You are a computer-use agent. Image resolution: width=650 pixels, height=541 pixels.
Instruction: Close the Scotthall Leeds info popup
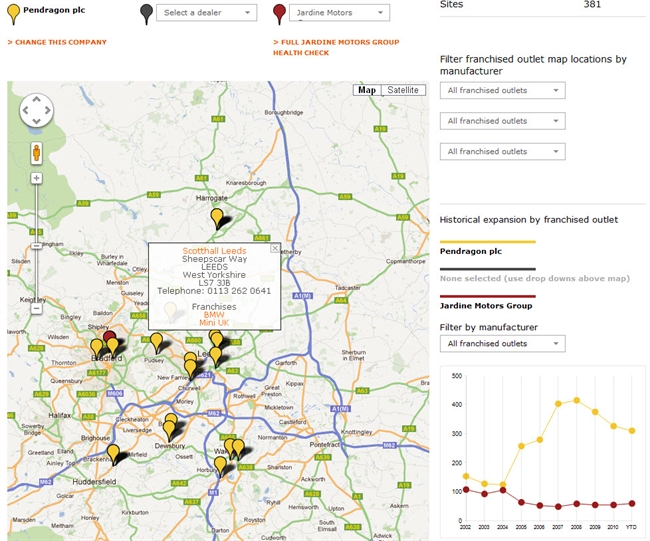pos(275,248)
